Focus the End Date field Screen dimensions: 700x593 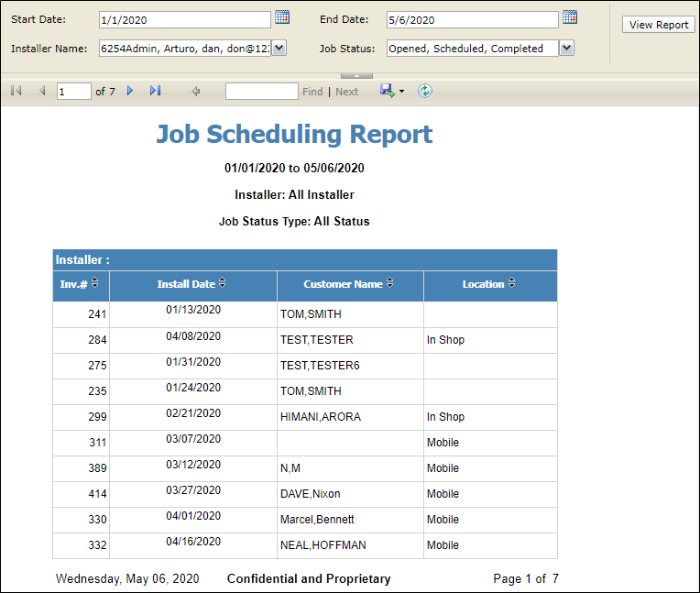tap(473, 19)
